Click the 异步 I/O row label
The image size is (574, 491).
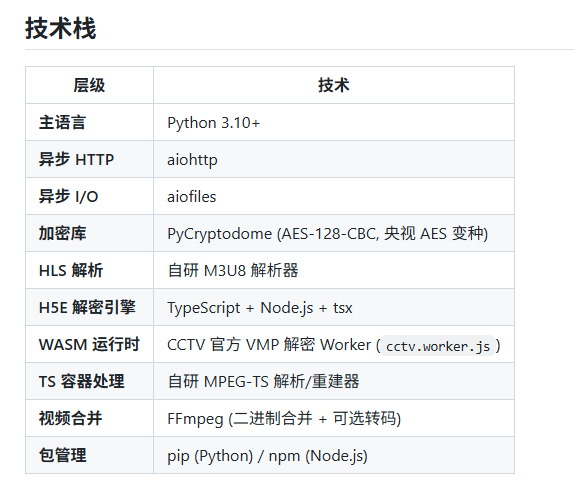tap(68, 197)
